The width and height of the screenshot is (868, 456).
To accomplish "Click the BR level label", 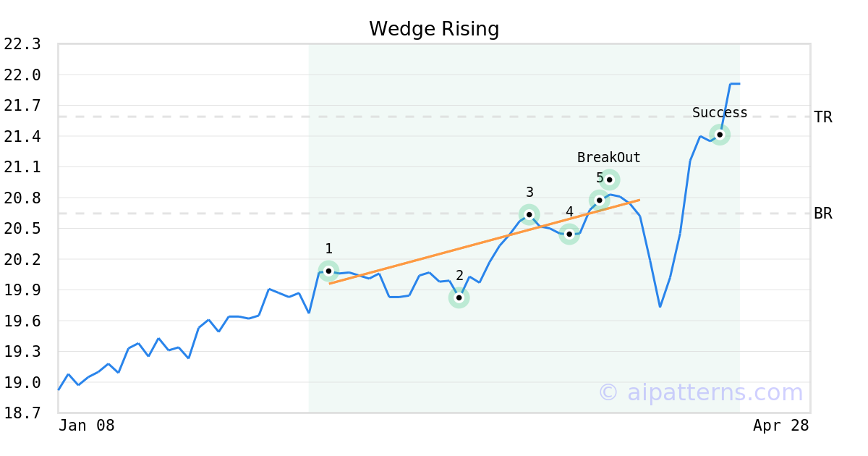I will tap(822, 214).
